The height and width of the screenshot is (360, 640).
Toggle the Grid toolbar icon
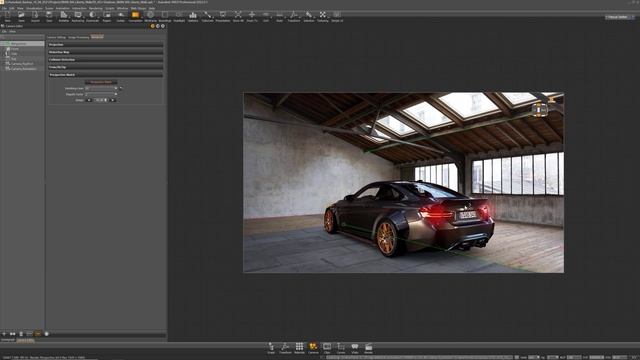(266, 16)
